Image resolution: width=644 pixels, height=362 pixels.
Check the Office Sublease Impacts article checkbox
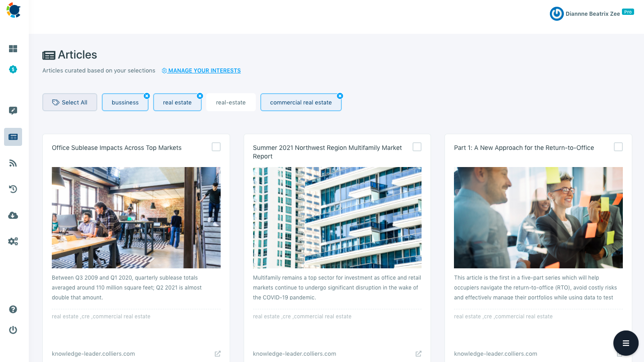pos(216,147)
